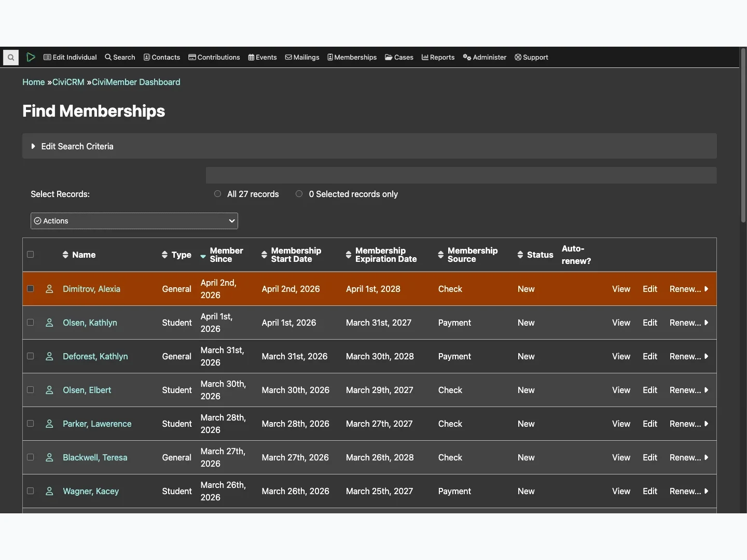The image size is (747, 560).
Task: Open the Reports menu
Action: (438, 58)
